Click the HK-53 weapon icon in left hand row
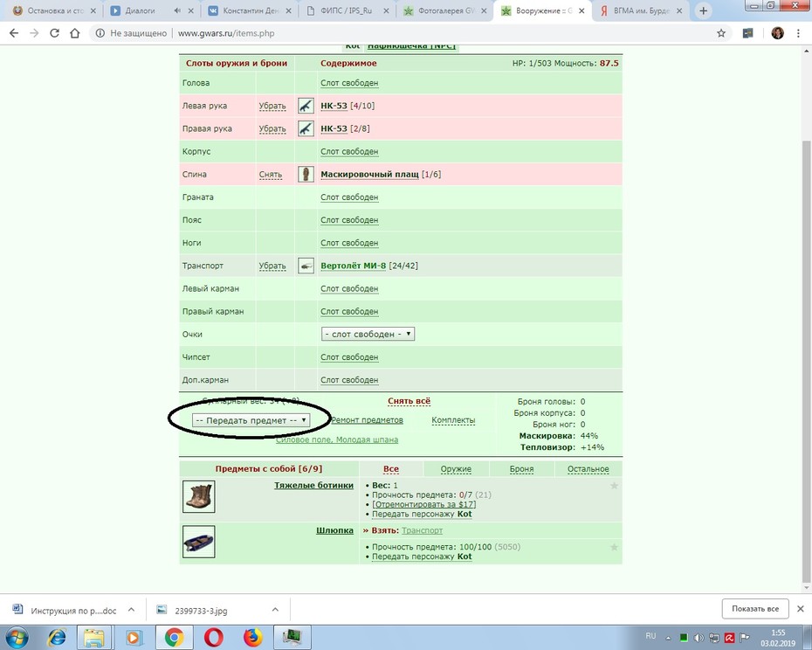Viewport: 812px width, 650px height. coord(306,106)
